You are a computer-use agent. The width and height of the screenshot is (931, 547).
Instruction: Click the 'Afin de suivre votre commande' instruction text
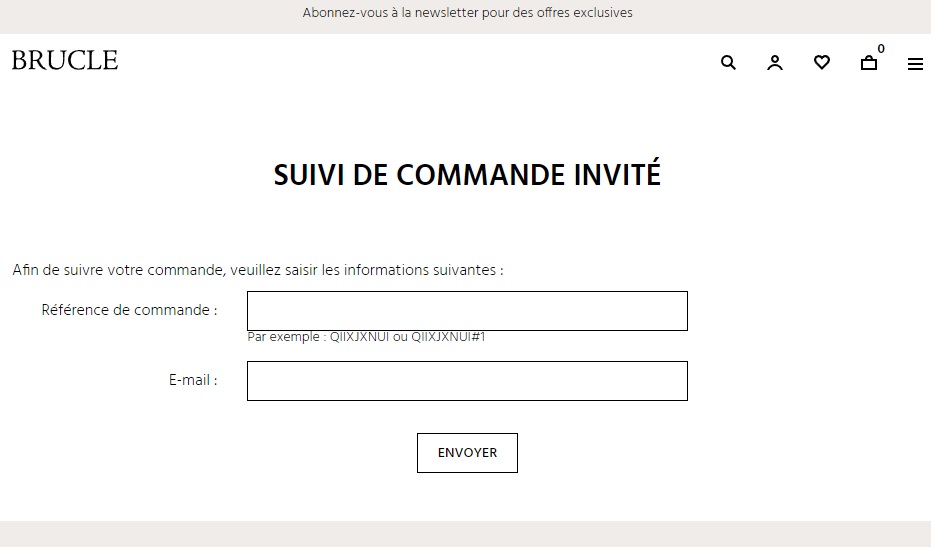point(258,270)
